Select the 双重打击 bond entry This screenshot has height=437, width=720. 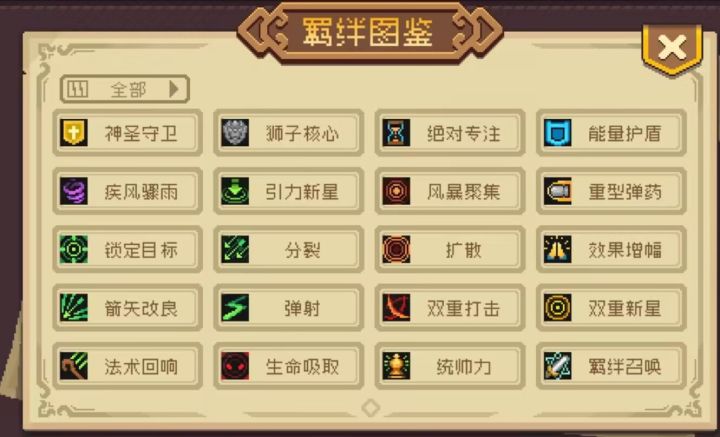pyautogui.click(x=450, y=308)
